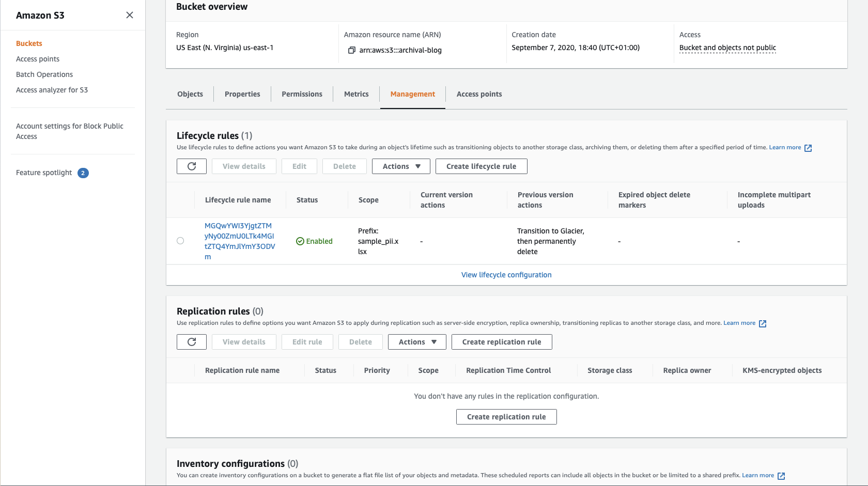Click Create lifecycle rule button

[x=482, y=166]
